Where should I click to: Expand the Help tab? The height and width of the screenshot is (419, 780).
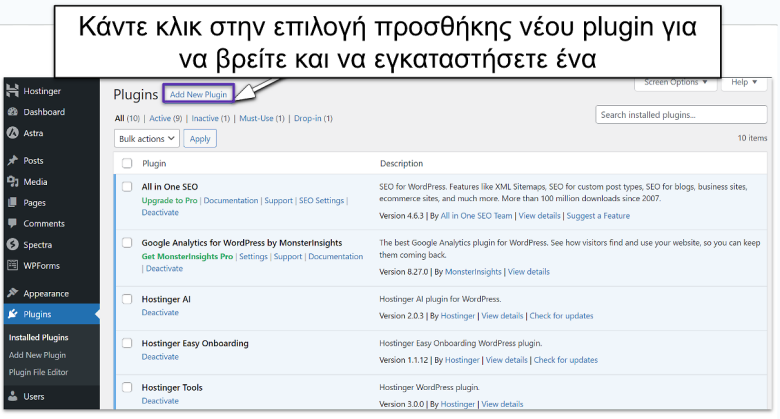(744, 83)
